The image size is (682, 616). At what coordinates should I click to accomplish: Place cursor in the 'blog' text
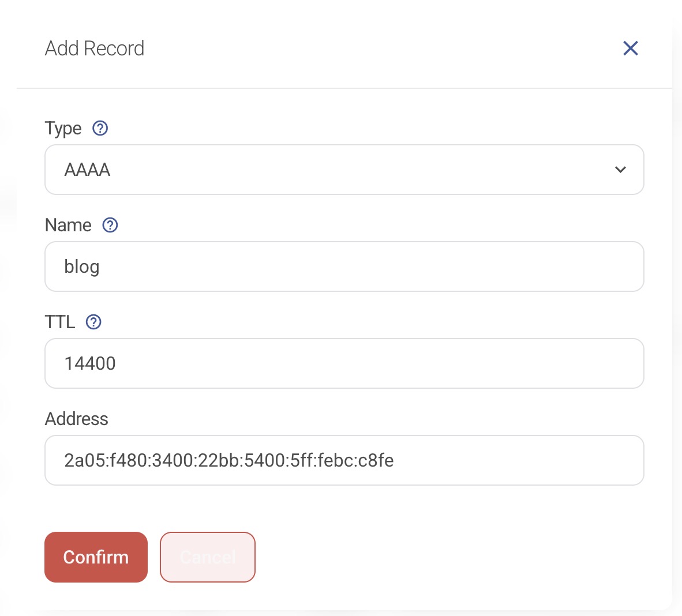click(82, 267)
